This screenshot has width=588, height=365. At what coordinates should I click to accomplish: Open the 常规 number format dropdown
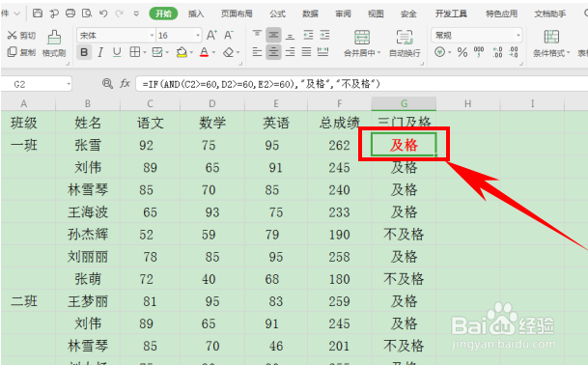click(518, 36)
